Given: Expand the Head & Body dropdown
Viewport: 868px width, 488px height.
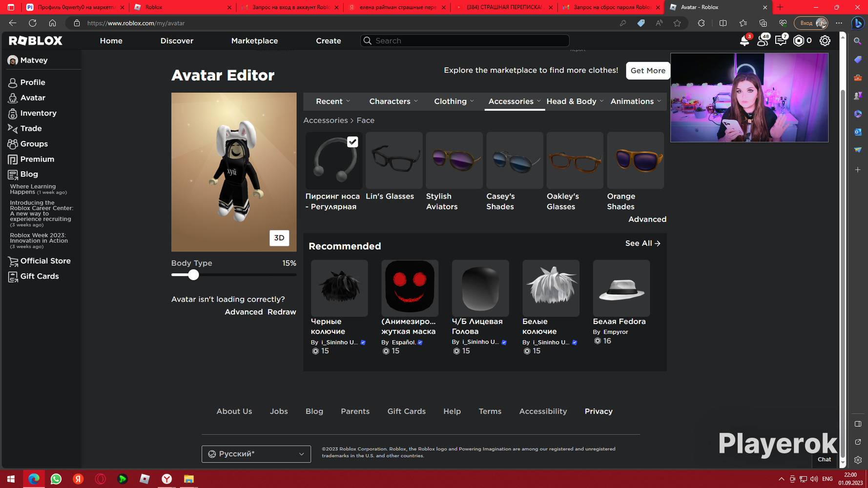Looking at the screenshot, I should [x=575, y=102].
